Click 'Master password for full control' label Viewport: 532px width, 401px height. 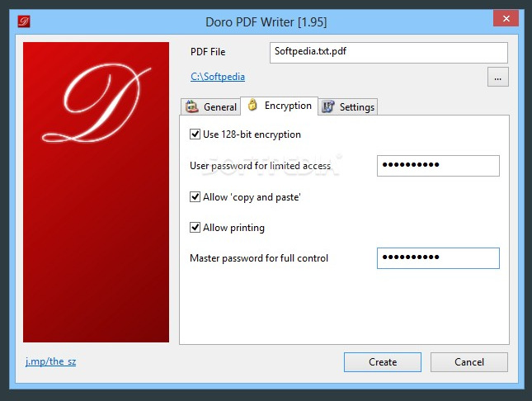point(259,258)
